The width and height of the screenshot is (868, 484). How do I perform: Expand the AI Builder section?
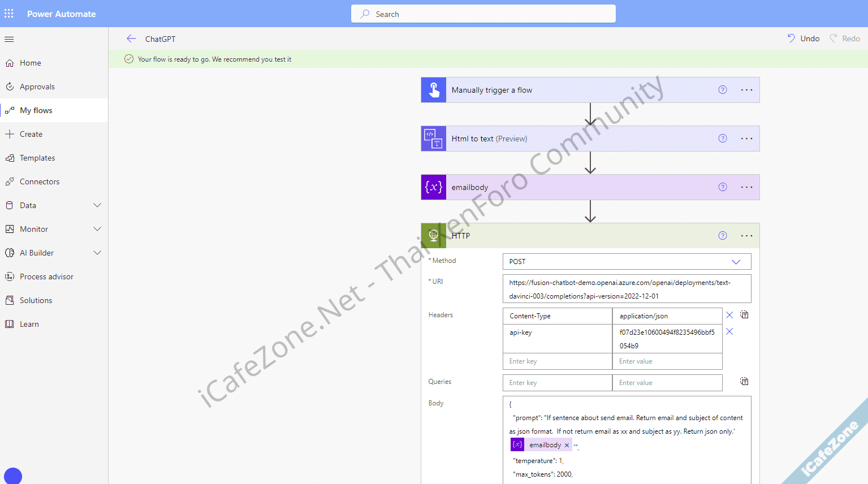(x=97, y=253)
